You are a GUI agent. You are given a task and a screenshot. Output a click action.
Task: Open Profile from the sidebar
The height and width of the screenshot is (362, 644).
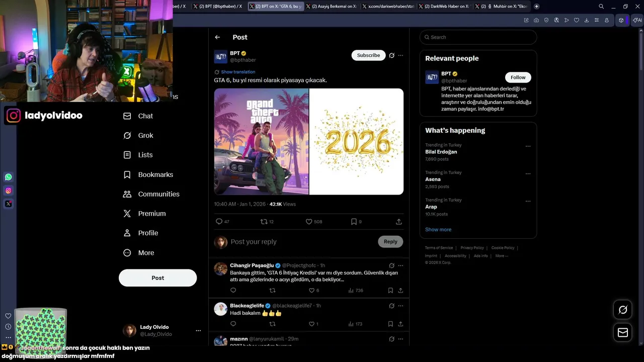pyautogui.click(x=141, y=233)
